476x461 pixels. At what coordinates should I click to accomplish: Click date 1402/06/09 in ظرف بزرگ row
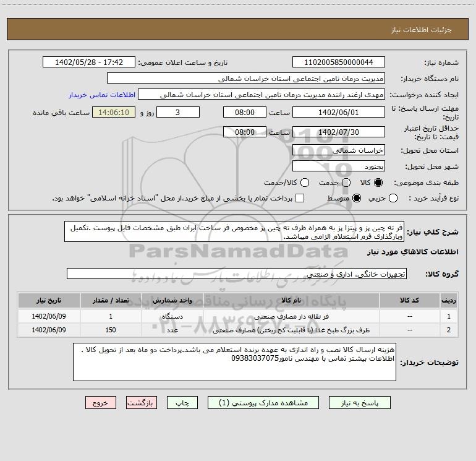[49, 330]
